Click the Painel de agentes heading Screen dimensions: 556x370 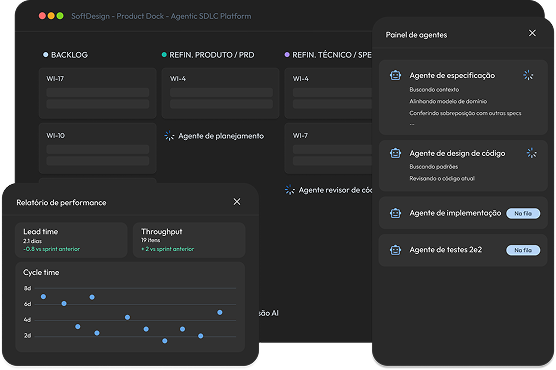(416, 35)
